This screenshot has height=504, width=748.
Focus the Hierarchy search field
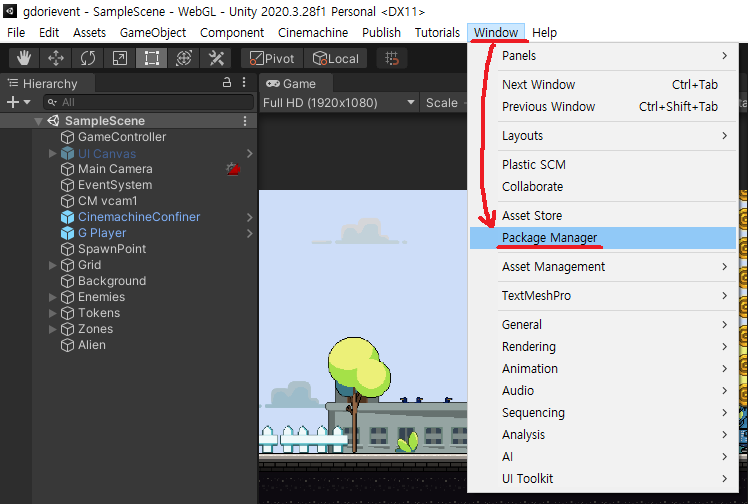coord(148,102)
